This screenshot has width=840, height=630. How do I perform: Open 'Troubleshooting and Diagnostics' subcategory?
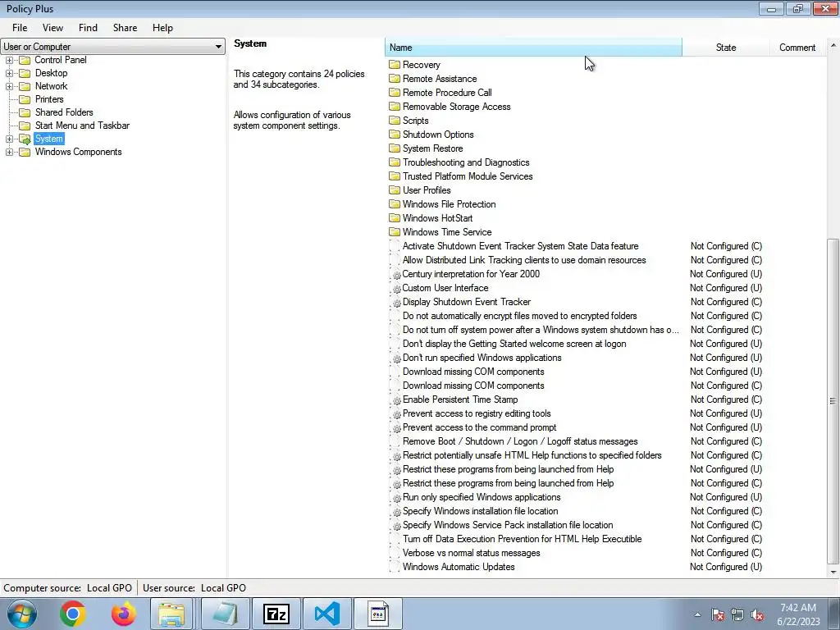[x=466, y=162]
